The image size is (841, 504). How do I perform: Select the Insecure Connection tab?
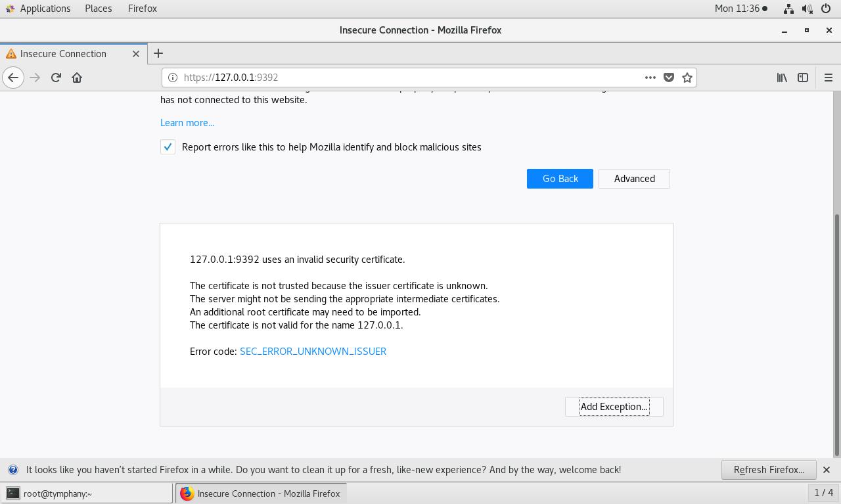[x=72, y=54]
